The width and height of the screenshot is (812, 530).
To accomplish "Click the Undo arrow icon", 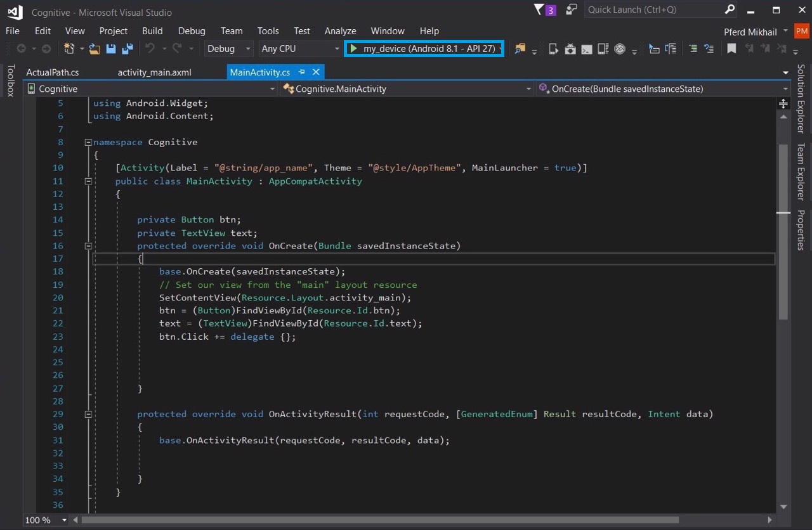I will point(150,49).
